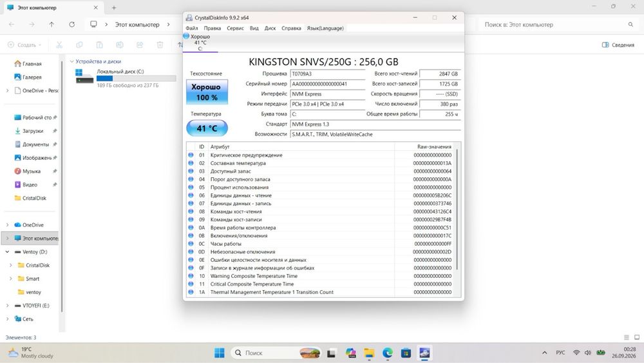The width and height of the screenshot is (644, 363).
Task: Click the 2847 GB host reads value
Action: [x=439, y=74]
